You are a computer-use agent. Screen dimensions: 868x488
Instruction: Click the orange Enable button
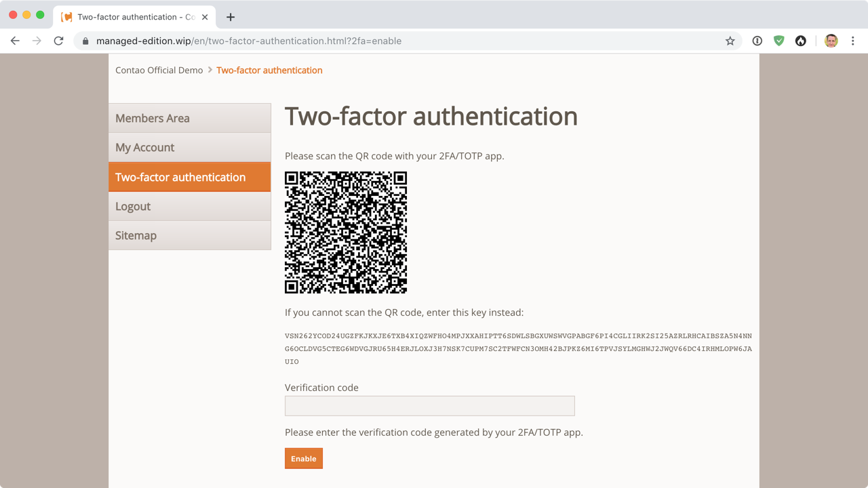coord(304,458)
